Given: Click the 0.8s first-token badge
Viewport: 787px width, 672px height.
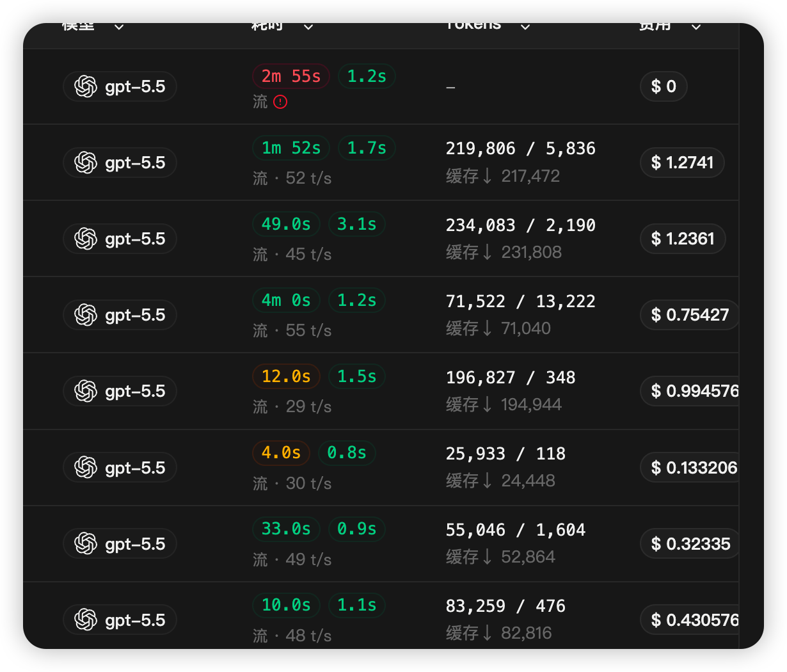Looking at the screenshot, I should pos(347,452).
